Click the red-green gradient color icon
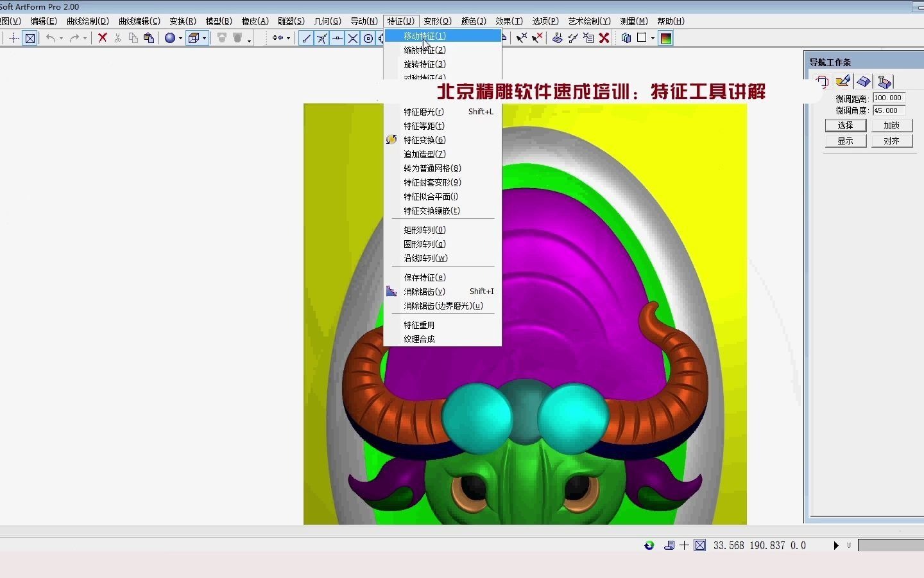Viewport: 924px width, 578px height. click(x=666, y=38)
